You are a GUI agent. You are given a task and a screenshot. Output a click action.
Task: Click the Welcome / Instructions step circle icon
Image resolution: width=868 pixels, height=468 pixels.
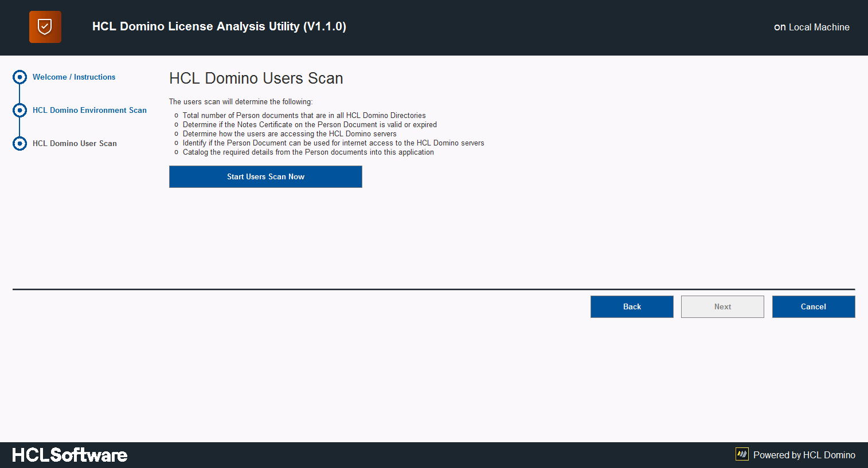click(x=20, y=77)
